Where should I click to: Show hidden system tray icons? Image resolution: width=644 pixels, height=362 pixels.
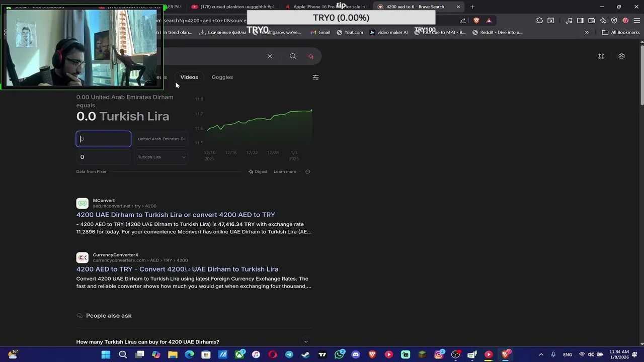541,354
